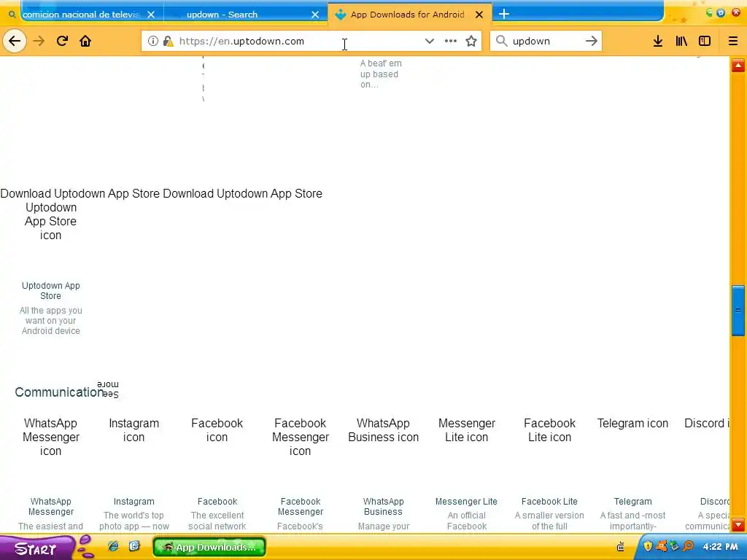Click the green tray icon beside the shield
The width and height of the screenshot is (747, 560).
675,546
